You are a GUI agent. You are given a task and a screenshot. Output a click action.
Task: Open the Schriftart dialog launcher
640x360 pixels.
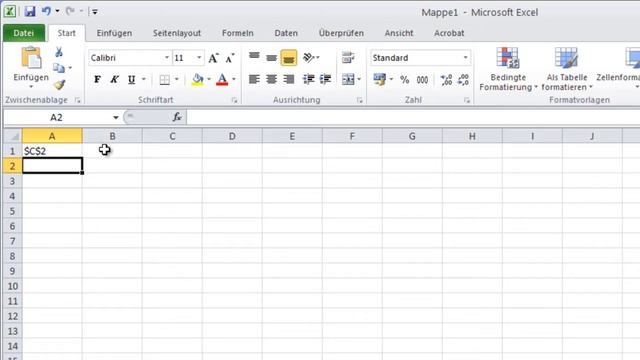point(234,100)
